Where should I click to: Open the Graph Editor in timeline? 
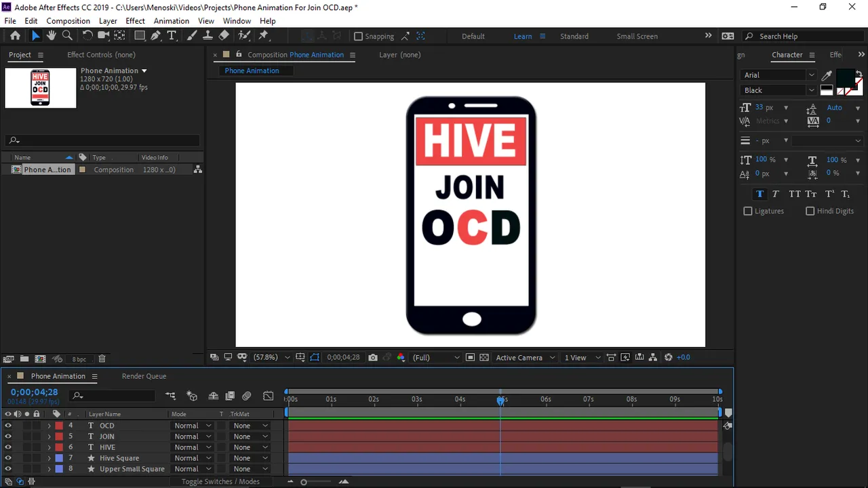coord(269,396)
